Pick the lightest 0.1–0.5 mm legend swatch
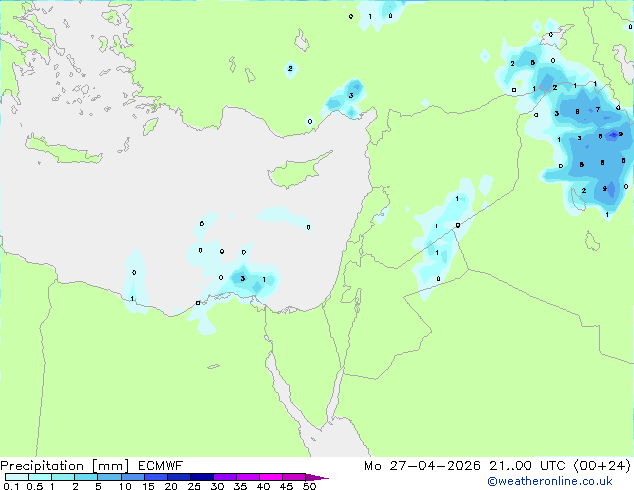This screenshot has width=634, height=490. 17,477
